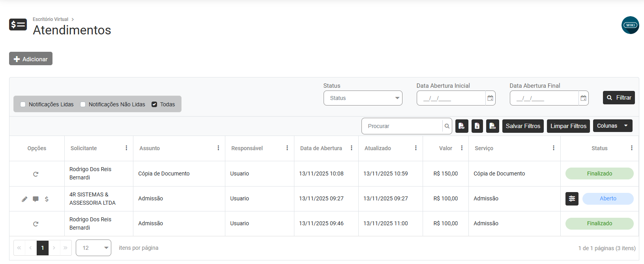Click the Adicionar button
The height and width of the screenshot is (264, 644).
click(31, 59)
